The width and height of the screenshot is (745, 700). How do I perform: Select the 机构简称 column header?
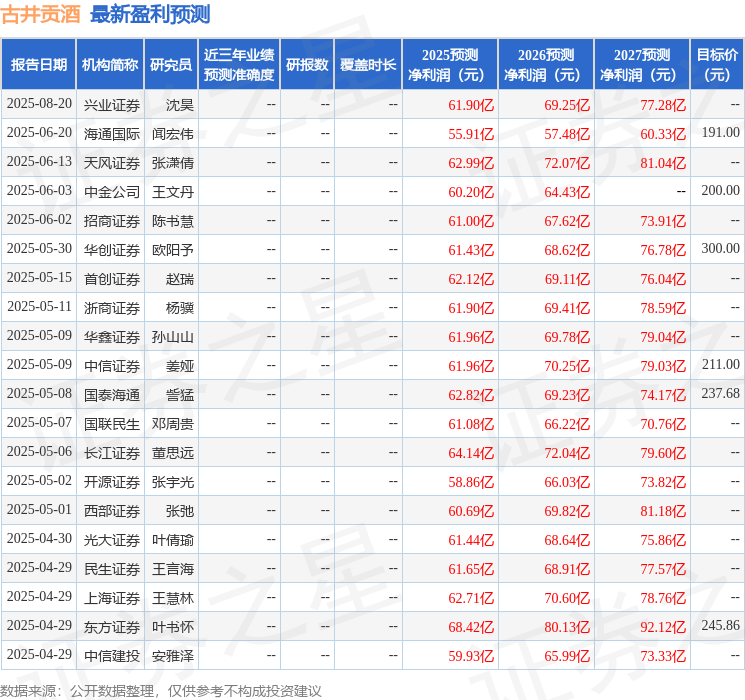(x=110, y=65)
